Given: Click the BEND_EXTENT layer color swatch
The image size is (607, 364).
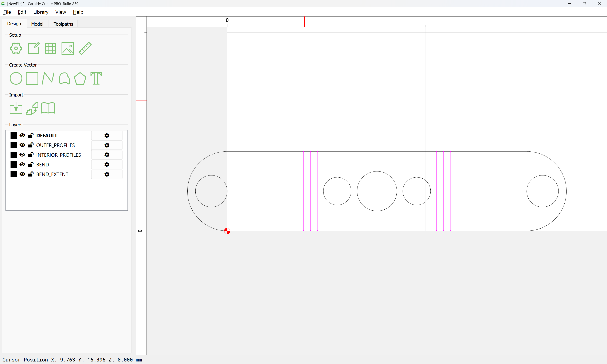Looking at the screenshot, I should point(14,174).
